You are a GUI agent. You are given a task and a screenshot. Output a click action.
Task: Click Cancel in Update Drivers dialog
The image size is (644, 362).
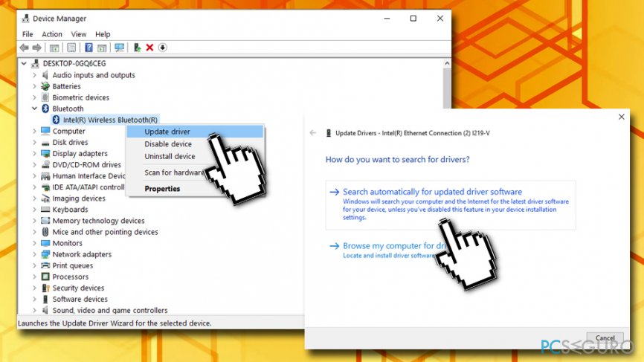(x=605, y=337)
